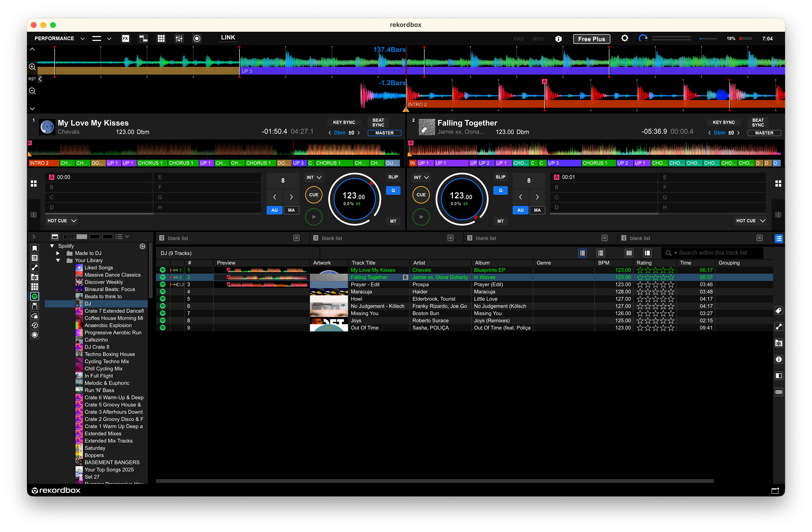Open the performance pads grid icon

click(x=161, y=38)
